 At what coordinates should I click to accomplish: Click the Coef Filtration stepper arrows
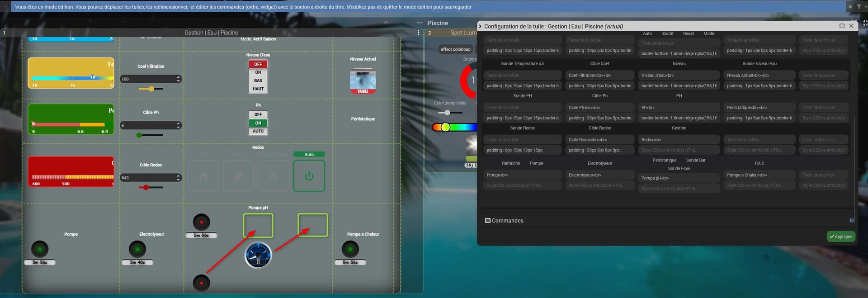click(179, 79)
